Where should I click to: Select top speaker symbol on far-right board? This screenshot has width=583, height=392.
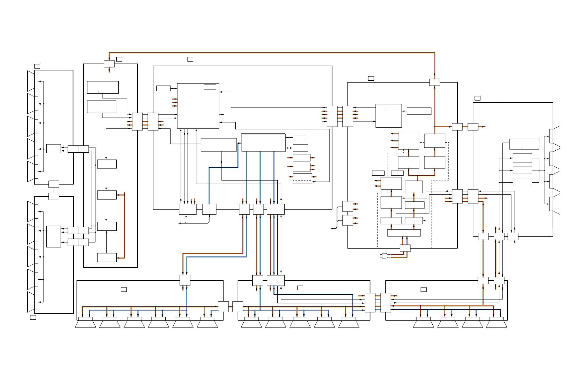tap(555, 136)
